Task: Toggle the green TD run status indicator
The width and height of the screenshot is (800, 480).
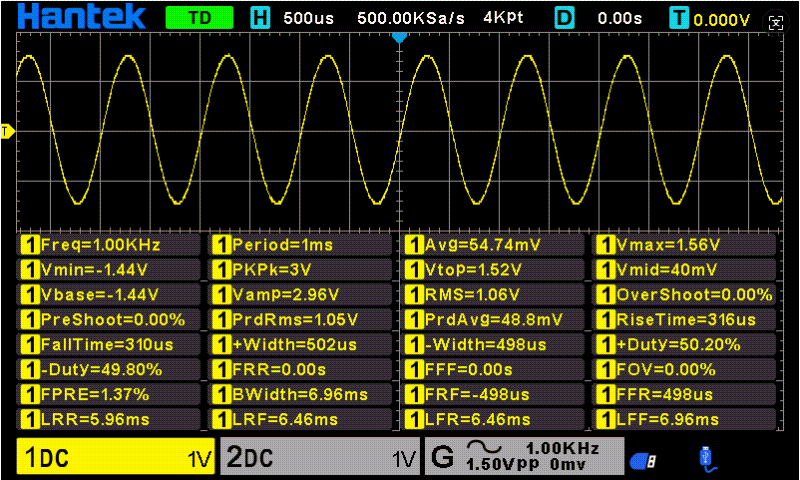Action: (199, 17)
